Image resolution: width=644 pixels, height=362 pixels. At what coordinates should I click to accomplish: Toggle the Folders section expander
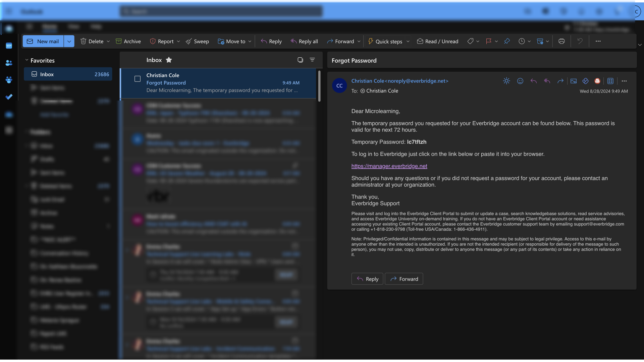pyautogui.click(x=26, y=131)
